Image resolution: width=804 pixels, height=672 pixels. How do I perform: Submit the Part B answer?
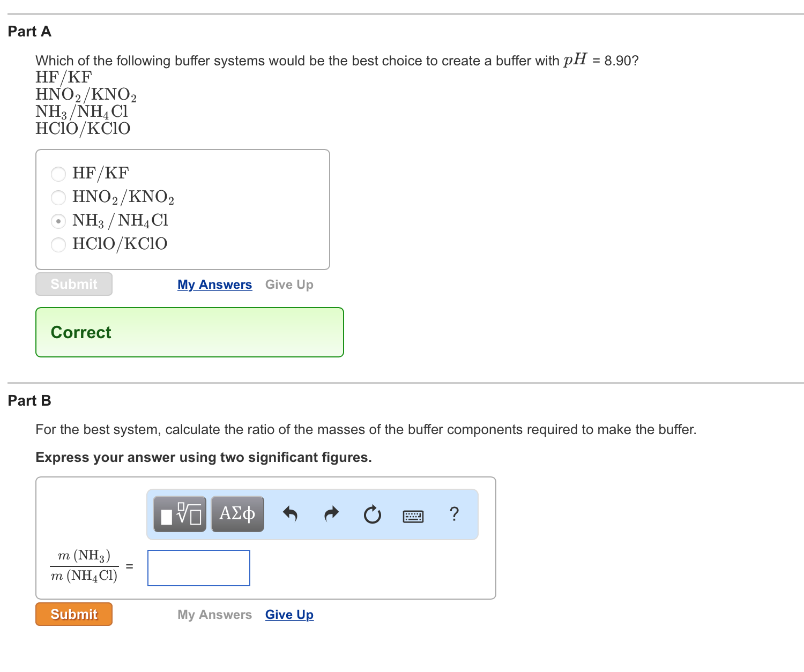pyautogui.click(x=73, y=614)
